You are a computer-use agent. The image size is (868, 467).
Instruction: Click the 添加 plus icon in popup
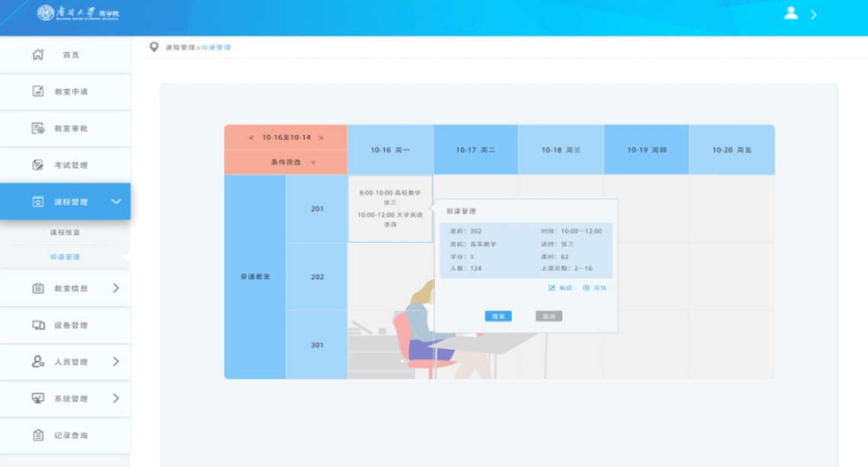point(586,288)
